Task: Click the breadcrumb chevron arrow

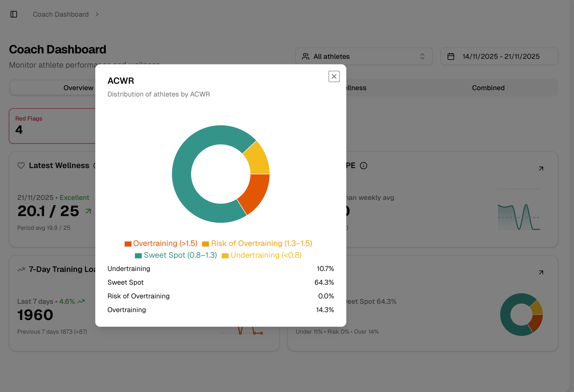Action: [97, 14]
